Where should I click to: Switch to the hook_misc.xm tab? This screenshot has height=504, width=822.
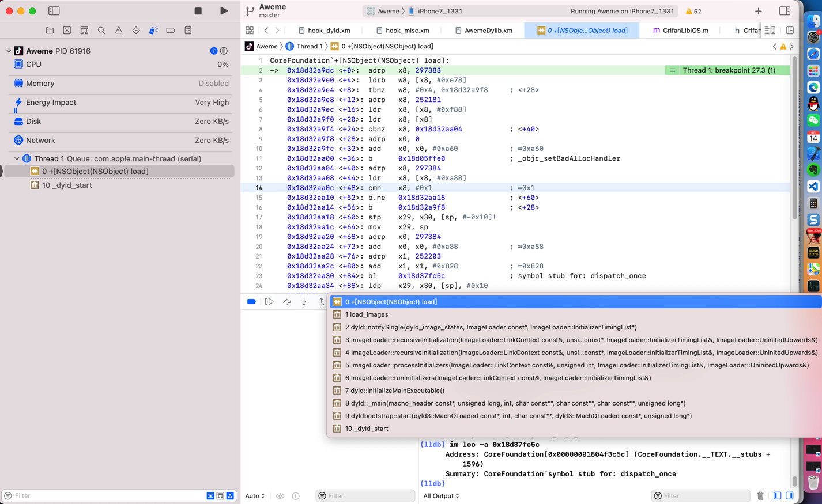(x=402, y=31)
